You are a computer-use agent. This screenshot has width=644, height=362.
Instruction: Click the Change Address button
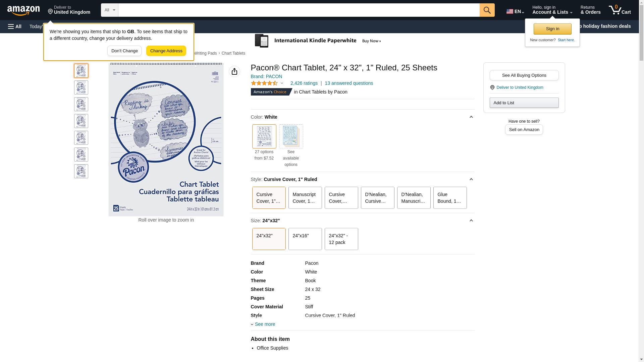tap(166, 51)
